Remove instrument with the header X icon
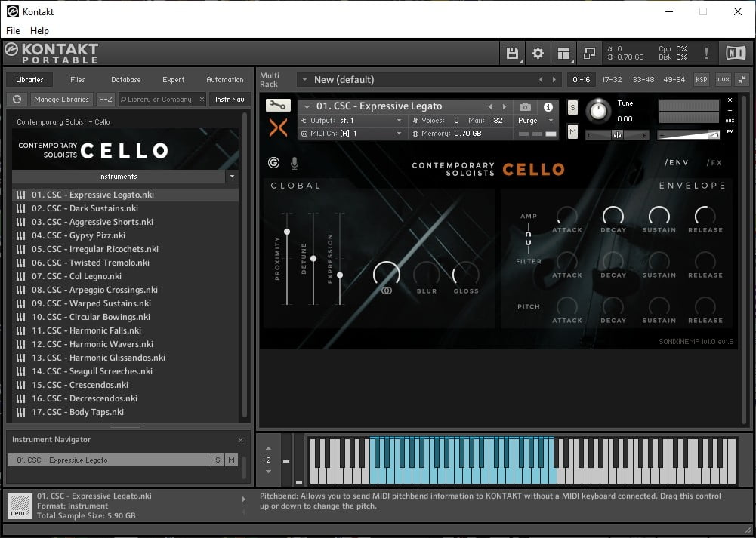Viewport: 756px width, 538px height. 730,100
